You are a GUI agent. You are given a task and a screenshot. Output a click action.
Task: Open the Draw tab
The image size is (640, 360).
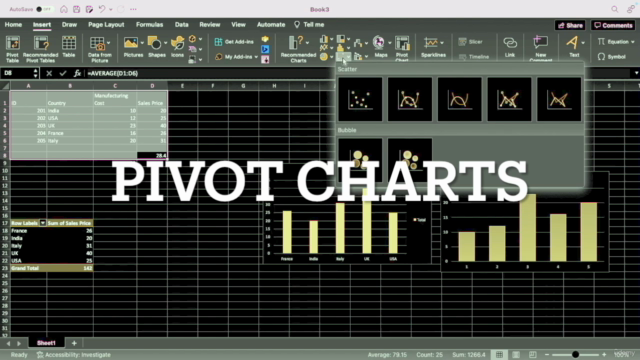(69, 24)
